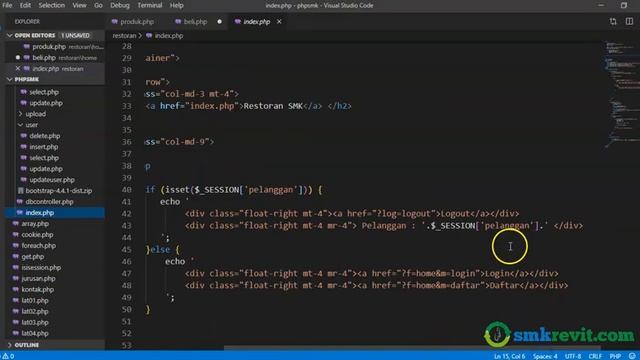Viewport: 640px width, 360px height.
Task: Open insert.php under user folder
Action: click(x=43, y=147)
